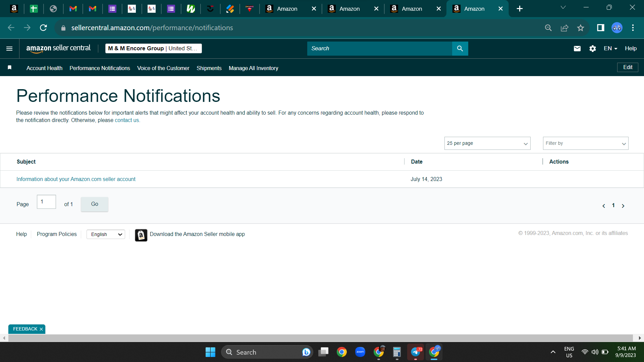Click the bookmark flag icon
The height and width of the screenshot is (362, 644).
10,67
